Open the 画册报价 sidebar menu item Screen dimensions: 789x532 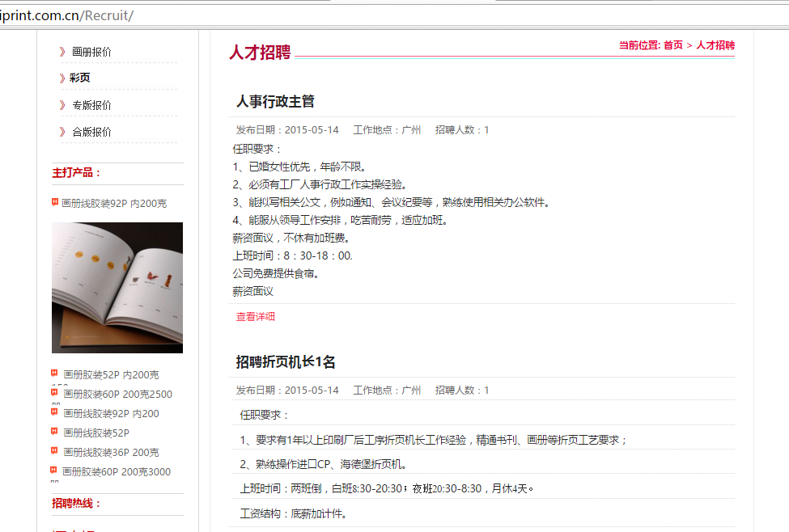point(91,52)
